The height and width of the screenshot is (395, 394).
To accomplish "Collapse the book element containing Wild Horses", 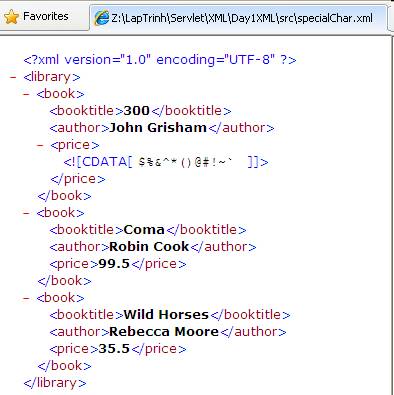I will point(26,298).
